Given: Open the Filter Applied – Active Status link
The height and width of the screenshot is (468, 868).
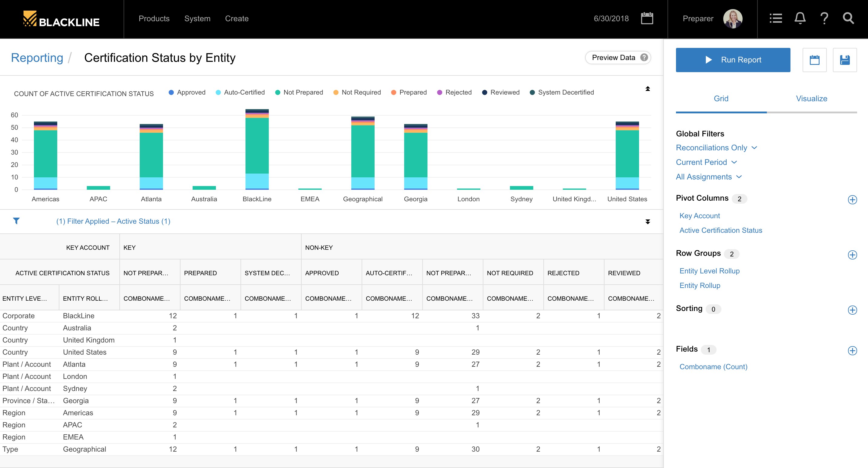Looking at the screenshot, I should pos(113,221).
